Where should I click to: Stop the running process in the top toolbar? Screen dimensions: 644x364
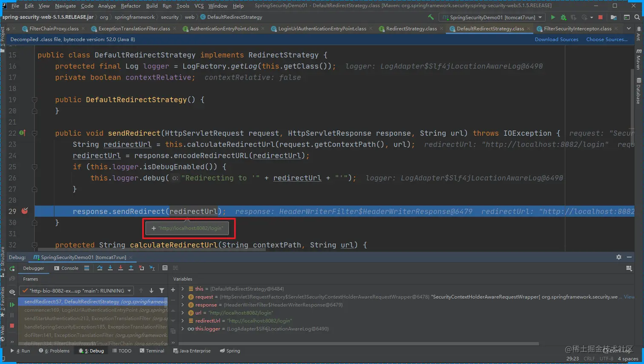pyautogui.click(x=601, y=17)
